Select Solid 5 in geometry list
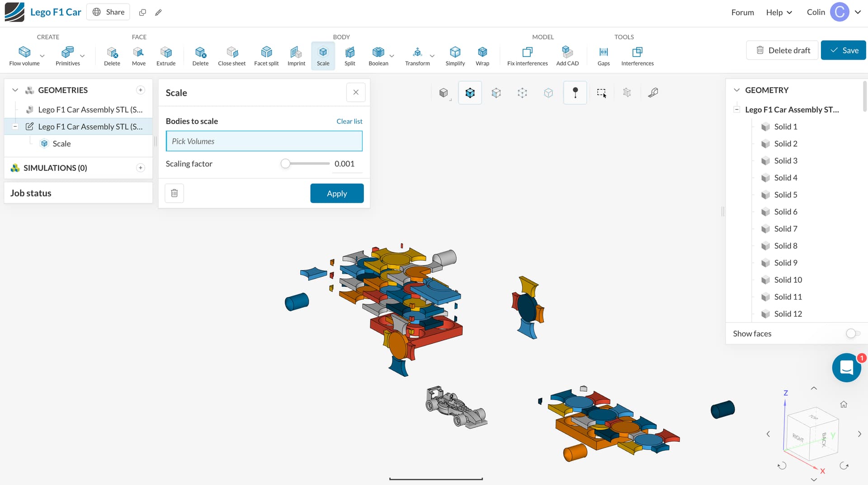 785,195
